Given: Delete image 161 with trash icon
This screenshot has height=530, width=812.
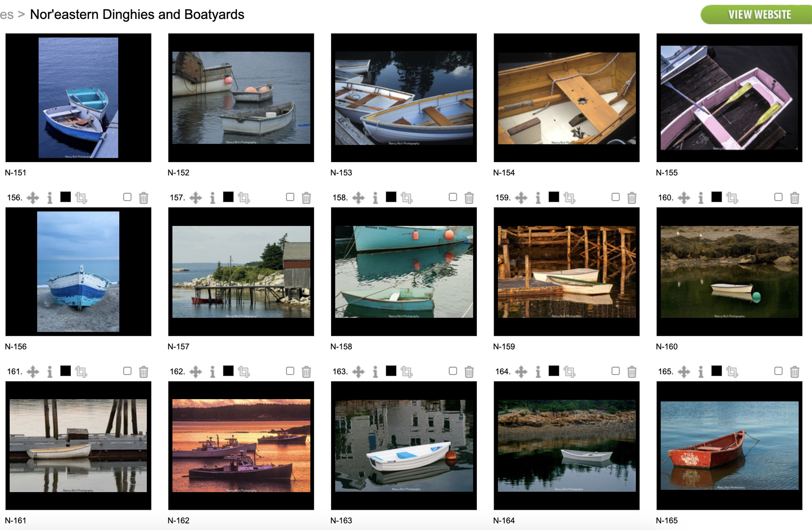Looking at the screenshot, I should 144,371.
